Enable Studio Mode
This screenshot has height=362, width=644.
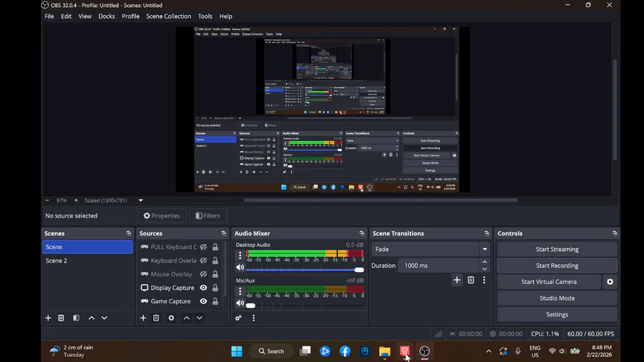coord(557,298)
